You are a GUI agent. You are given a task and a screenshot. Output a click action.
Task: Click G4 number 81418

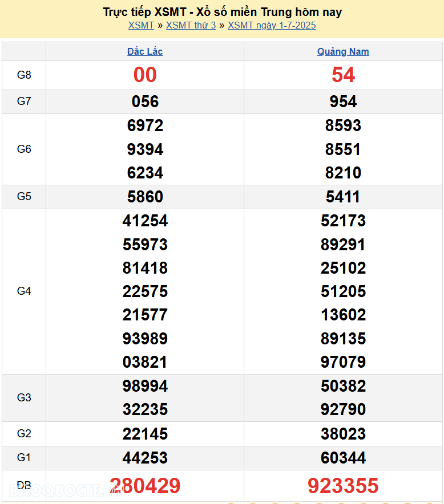pos(145,268)
